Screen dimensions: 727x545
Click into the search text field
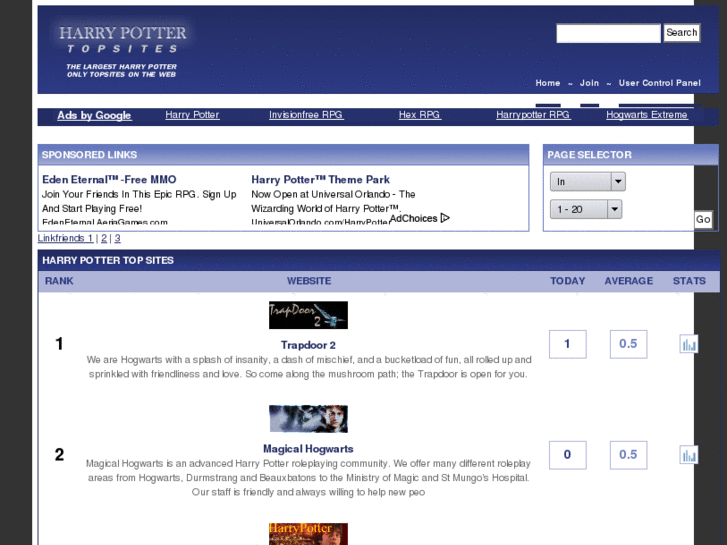[608, 33]
